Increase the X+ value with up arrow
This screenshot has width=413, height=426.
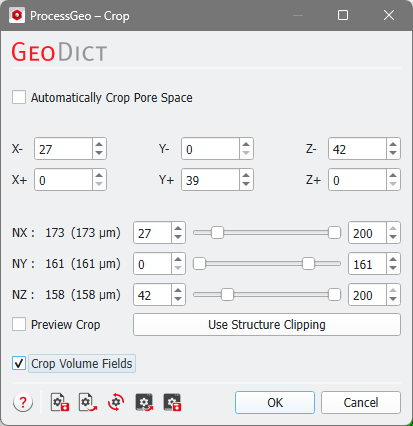(x=99, y=175)
